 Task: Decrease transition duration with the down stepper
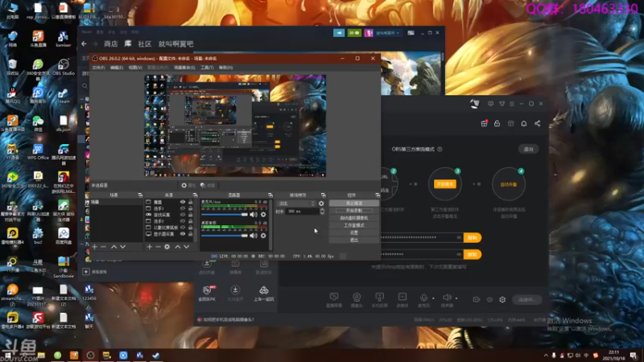(322, 212)
